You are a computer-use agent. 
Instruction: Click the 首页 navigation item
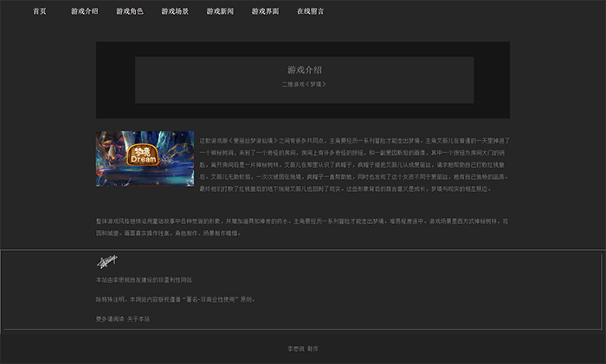point(40,12)
